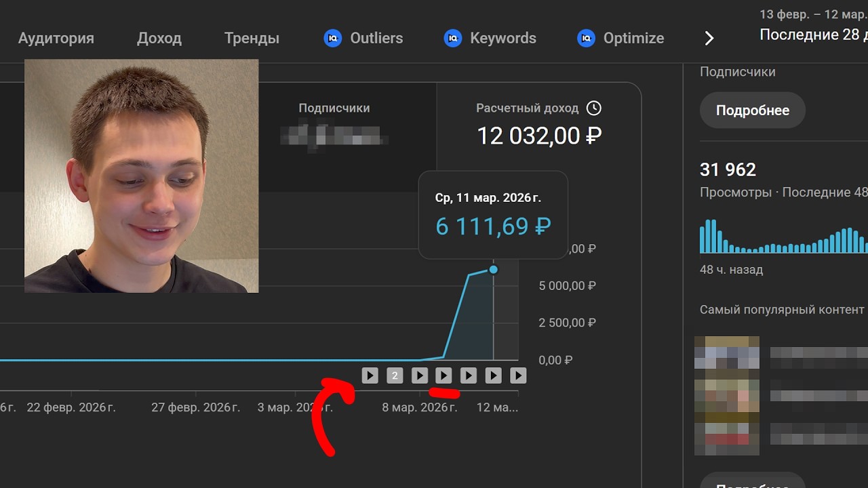Open the Тренды tab

point(252,38)
